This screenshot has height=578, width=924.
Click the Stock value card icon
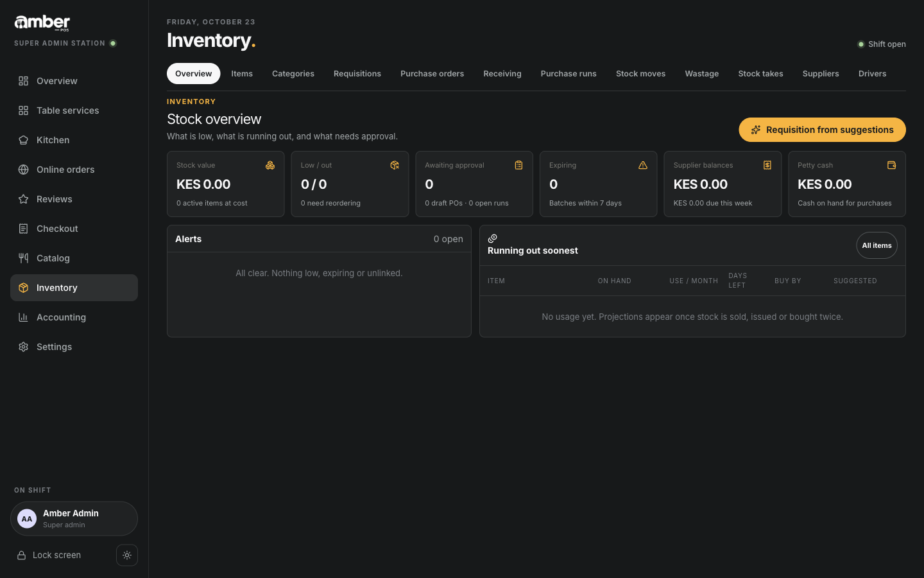point(270,165)
